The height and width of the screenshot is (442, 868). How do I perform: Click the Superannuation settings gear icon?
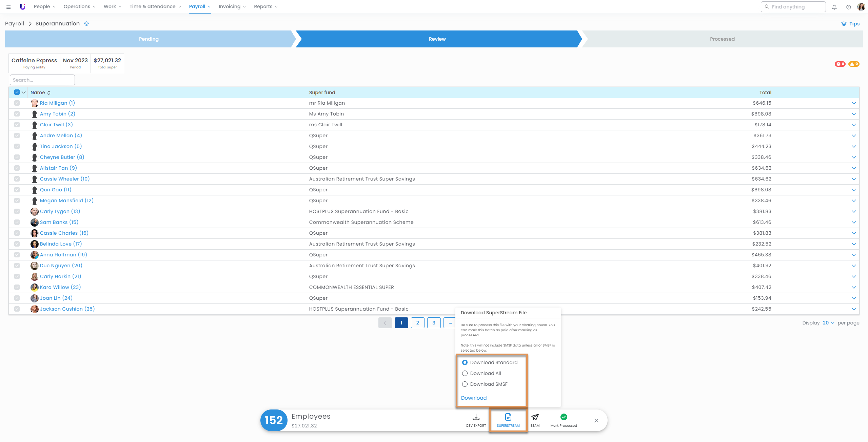click(x=86, y=24)
